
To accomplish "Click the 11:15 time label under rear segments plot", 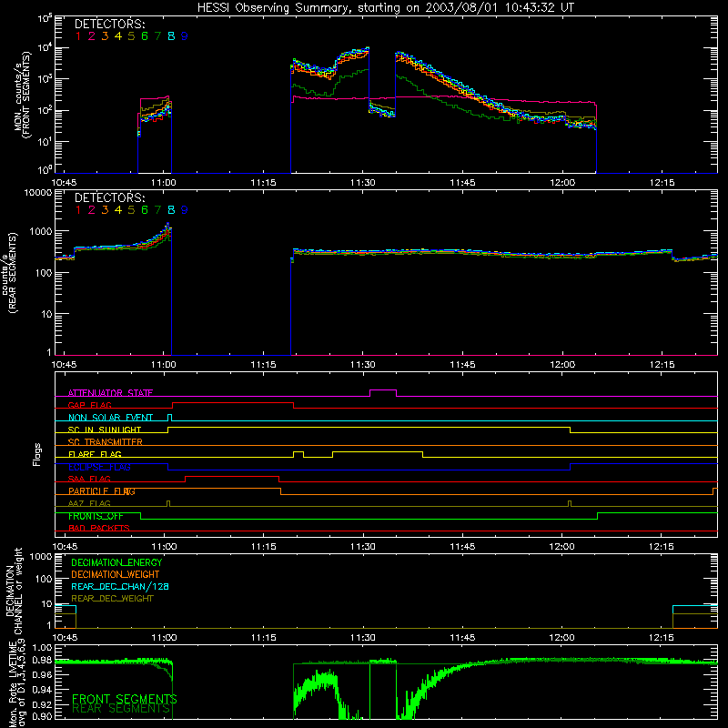I will tap(263, 365).
